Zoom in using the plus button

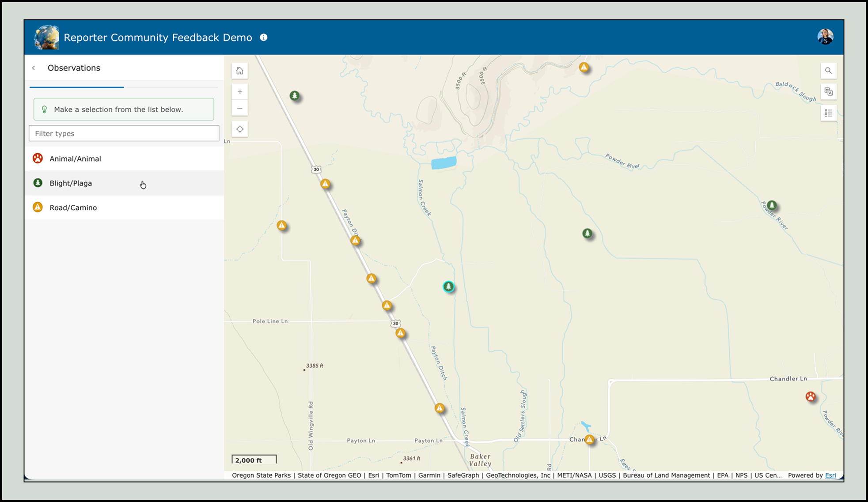pos(239,92)
